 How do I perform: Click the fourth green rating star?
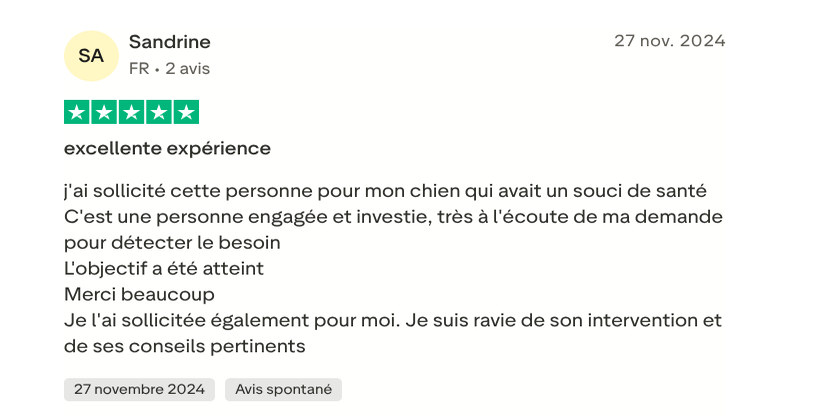pos(159,112)
